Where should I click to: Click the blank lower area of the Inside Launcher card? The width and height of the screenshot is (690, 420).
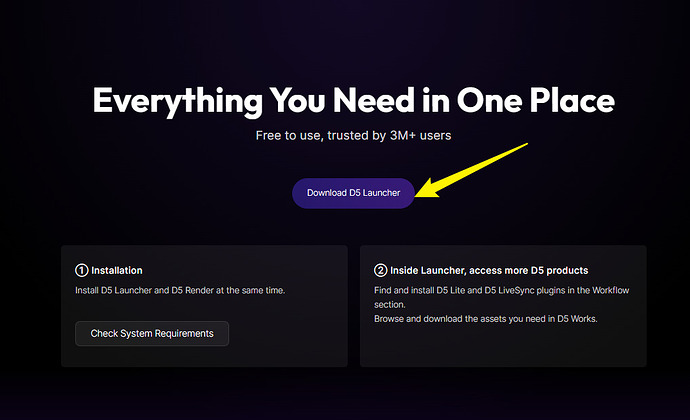503,346
